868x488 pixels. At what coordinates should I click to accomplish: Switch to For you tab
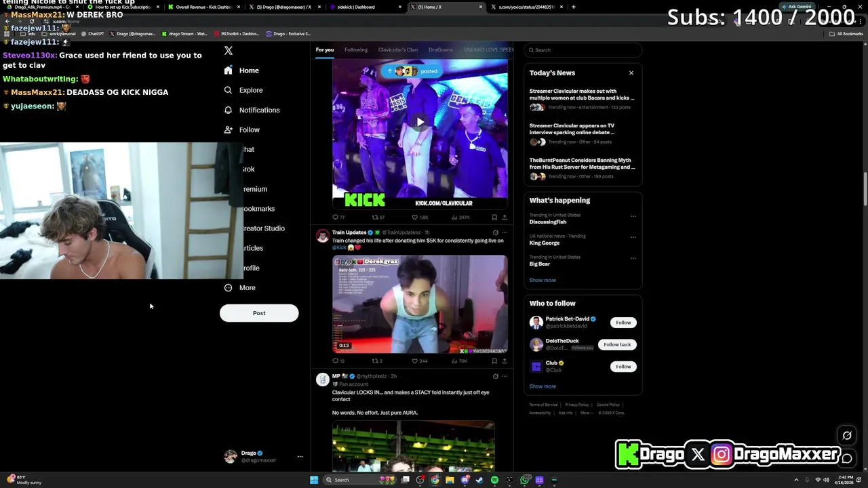(x=325, y=49)
